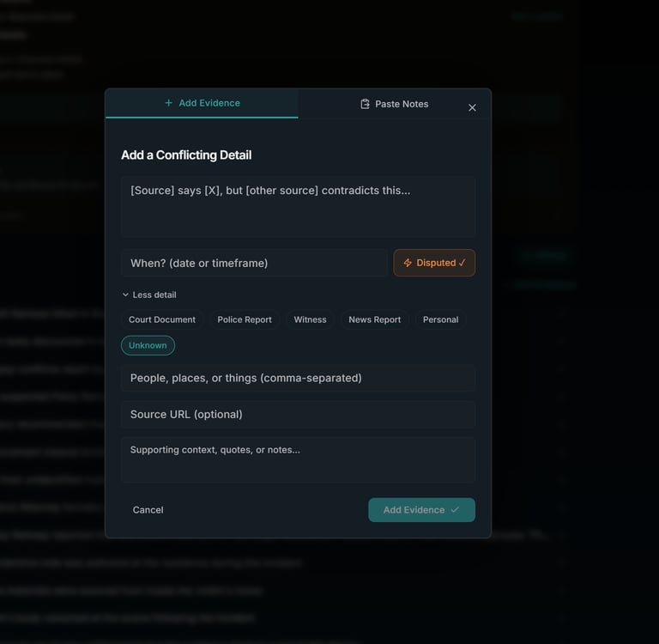Collapse the Less detail section
Image resolution: width=659 pixels, height=644 pixels.
click(149, 295)
